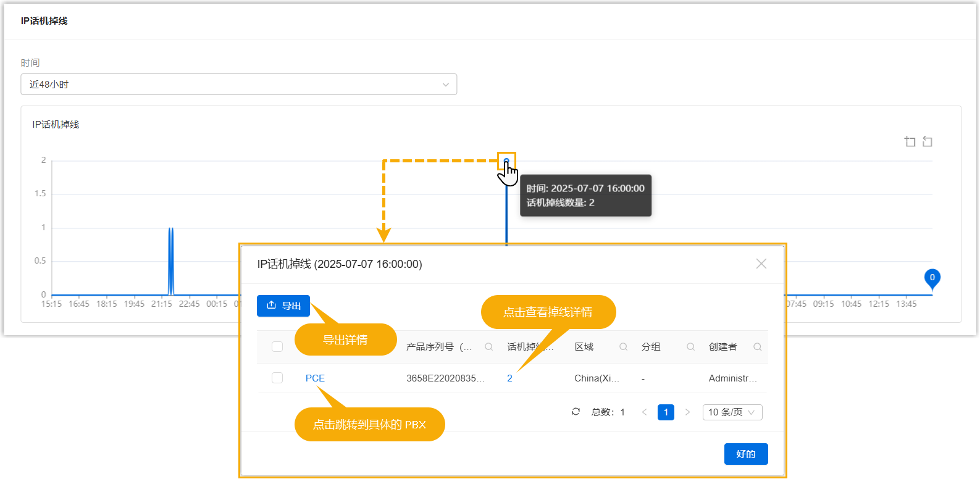The width and height of the screenshot is (980, 479).
Task: Select page 1 in pagination
Action: click(x=666, y=412)
